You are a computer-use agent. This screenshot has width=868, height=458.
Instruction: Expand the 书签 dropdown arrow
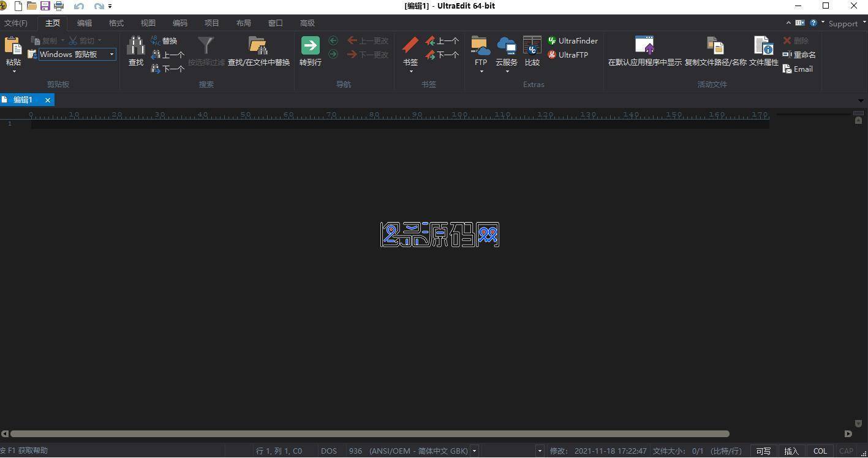[x=410, y=71]
